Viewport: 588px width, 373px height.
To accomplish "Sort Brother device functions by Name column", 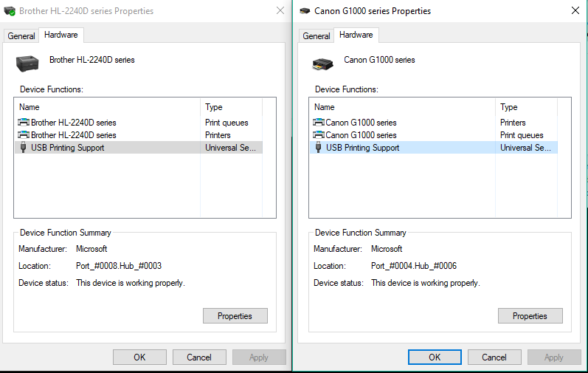I will click(107, 107).
